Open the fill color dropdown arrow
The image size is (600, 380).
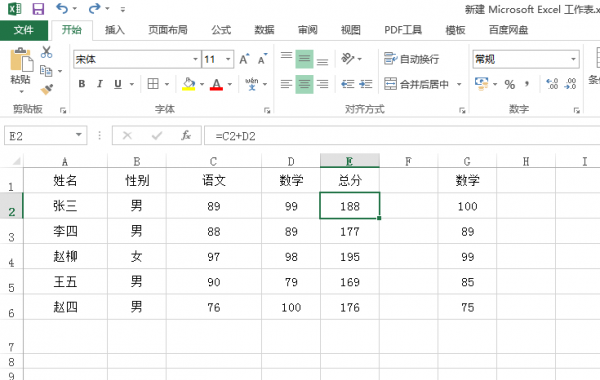(x=202, y=84)
